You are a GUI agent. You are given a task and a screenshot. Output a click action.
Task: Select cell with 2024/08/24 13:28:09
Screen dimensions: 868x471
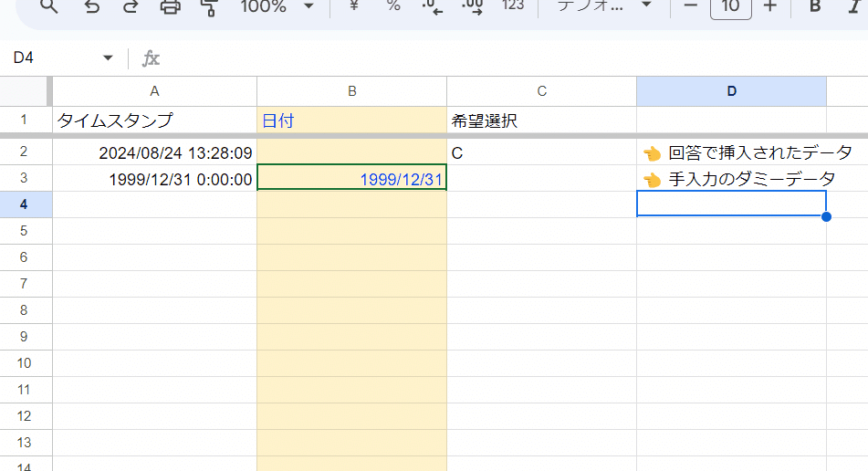pos(154,152)
